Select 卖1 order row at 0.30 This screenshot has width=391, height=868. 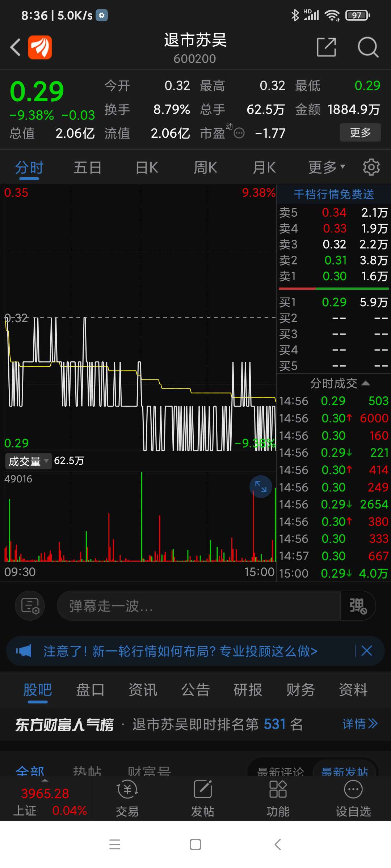pos(334,276)
